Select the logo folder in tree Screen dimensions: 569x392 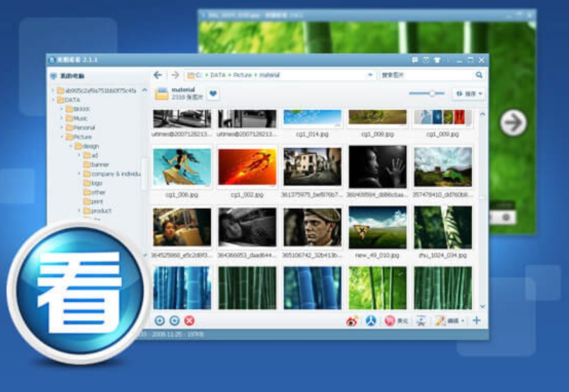(93, 183)
